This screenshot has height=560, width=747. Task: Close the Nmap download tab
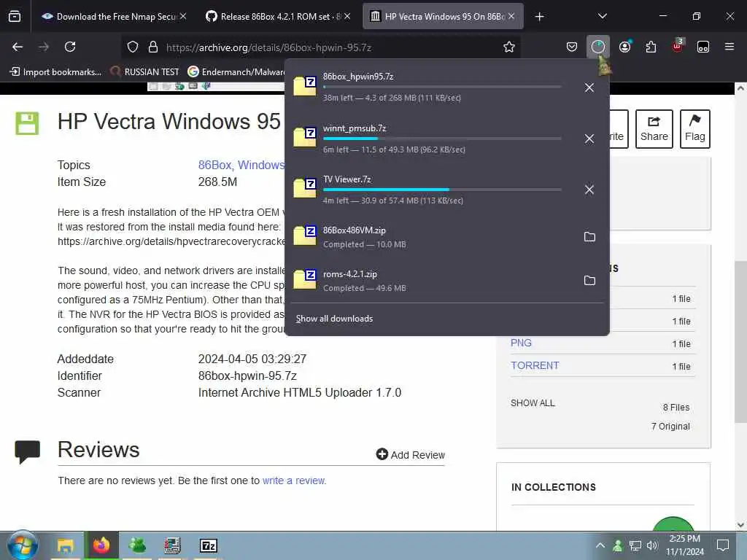(183, 17)
